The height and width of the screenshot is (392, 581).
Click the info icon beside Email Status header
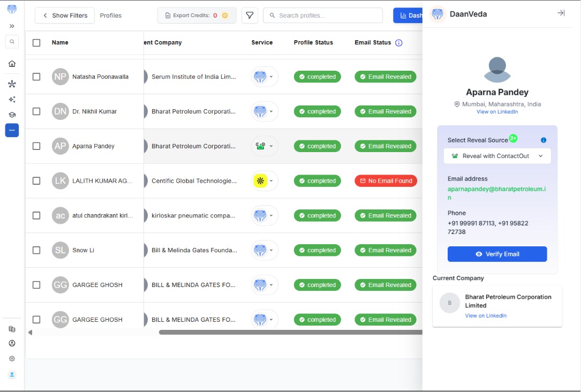(399, 43)
